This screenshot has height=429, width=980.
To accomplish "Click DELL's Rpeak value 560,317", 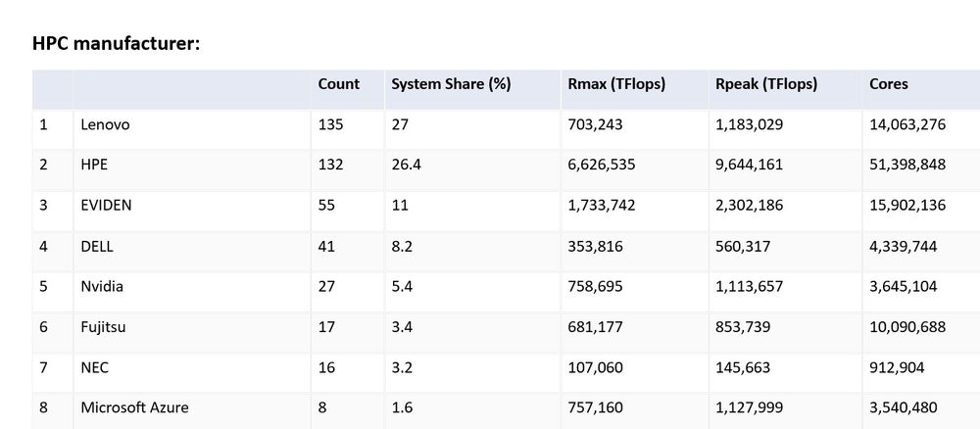I will (x=743, y=246).
